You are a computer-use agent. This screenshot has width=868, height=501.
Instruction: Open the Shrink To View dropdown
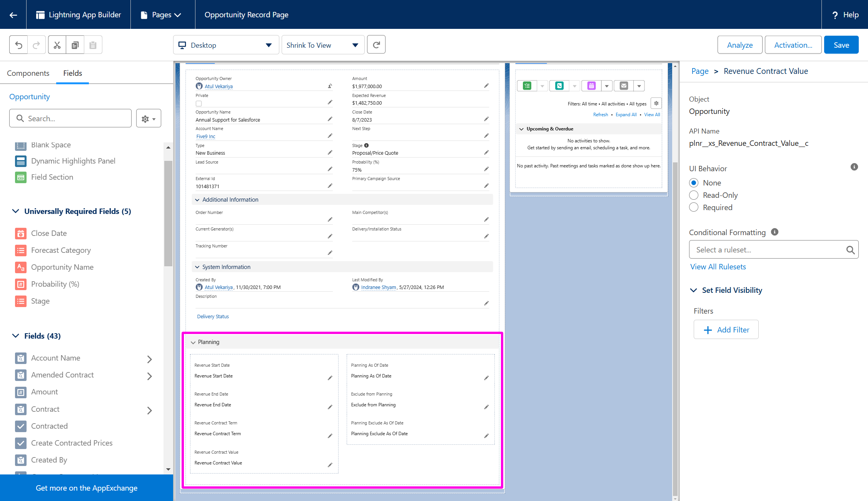click(322, 45)
